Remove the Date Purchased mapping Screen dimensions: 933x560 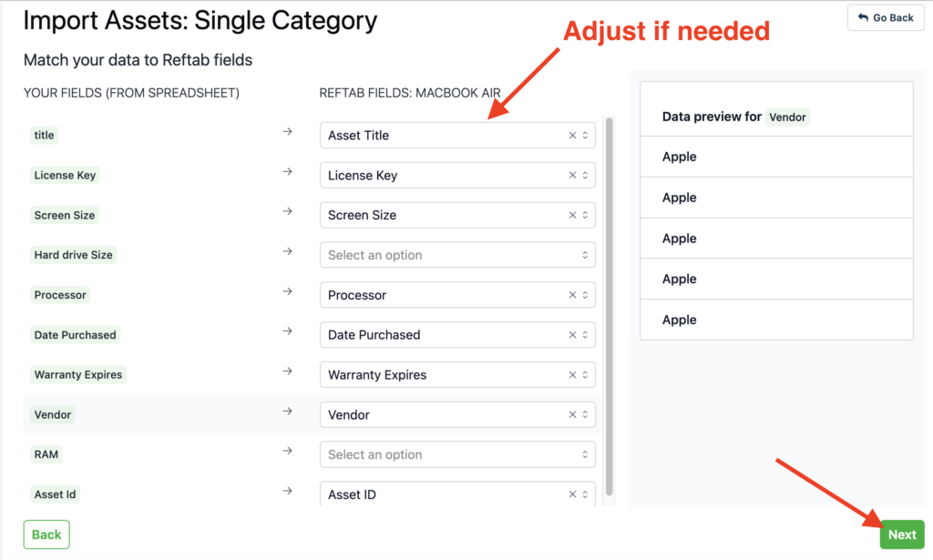[572, 335]
